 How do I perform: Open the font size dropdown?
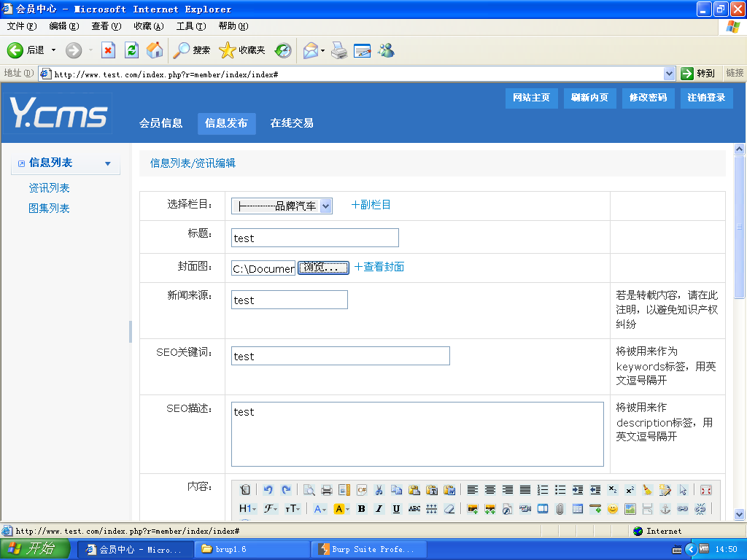pyautogui.click(x=292, y=508)
